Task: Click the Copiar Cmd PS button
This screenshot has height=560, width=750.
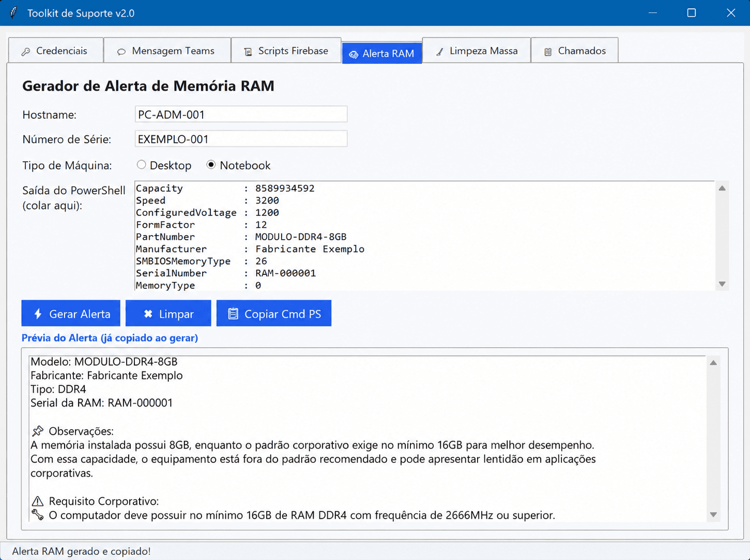Action: [274, 313]
